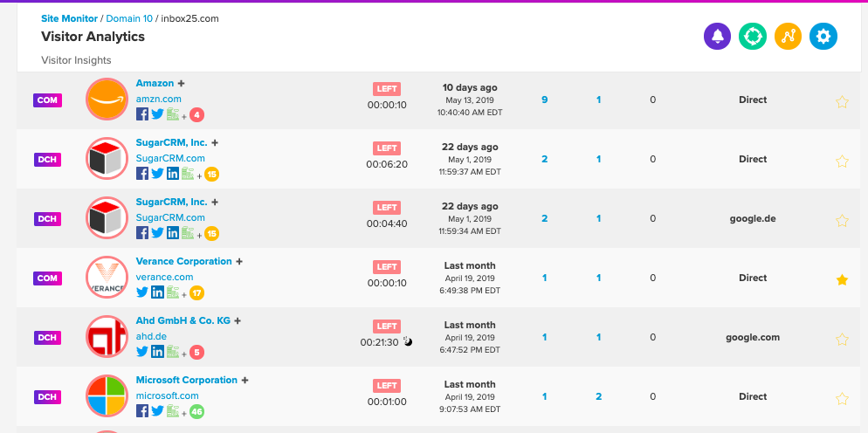868x433 pixels.
Task: Click the LEFT badge on Amazon row
Action: [x=386, y=88]
